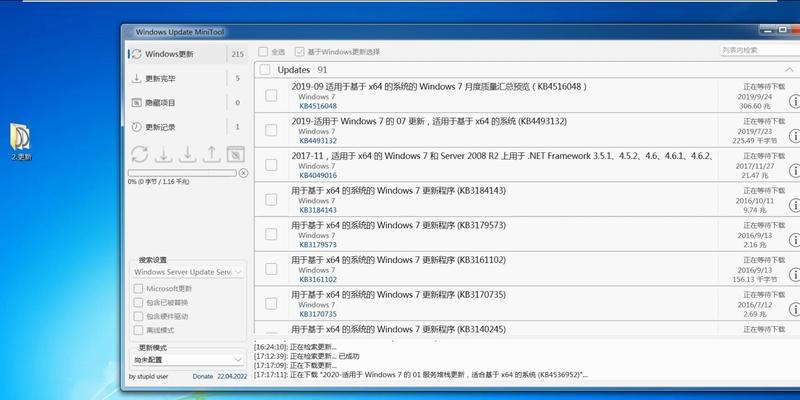Click the 'Donate' link
Viewport: 800px width, 400px height.
[x=203, y=377]
